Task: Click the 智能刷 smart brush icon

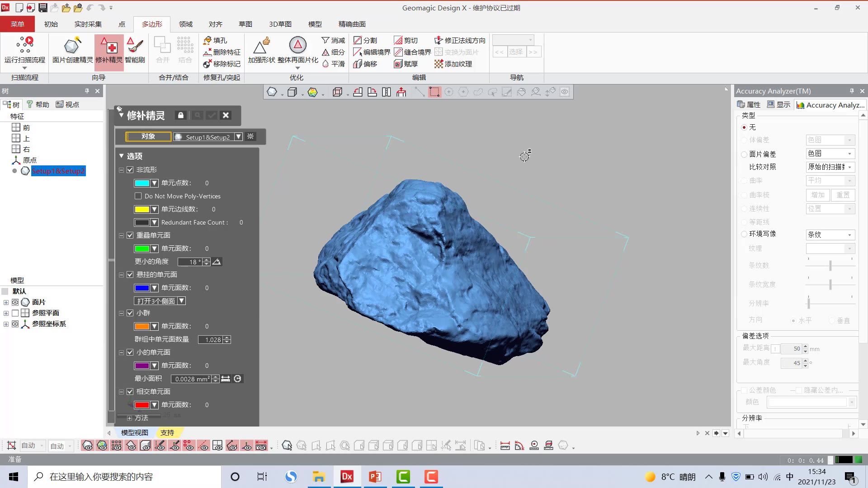Action: click(135, 46)
